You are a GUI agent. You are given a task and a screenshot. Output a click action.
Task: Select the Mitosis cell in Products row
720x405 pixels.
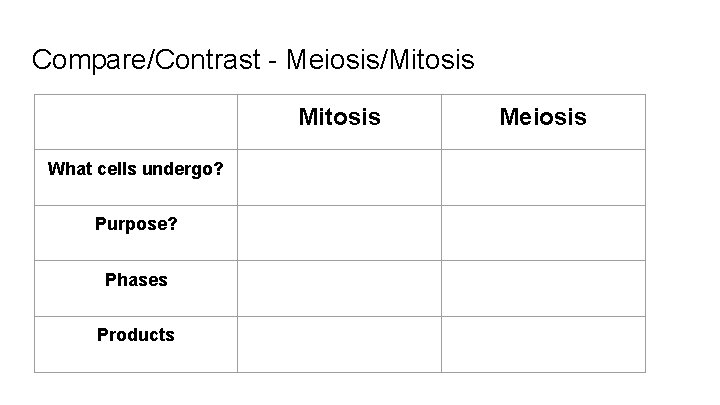pos(339,344)
